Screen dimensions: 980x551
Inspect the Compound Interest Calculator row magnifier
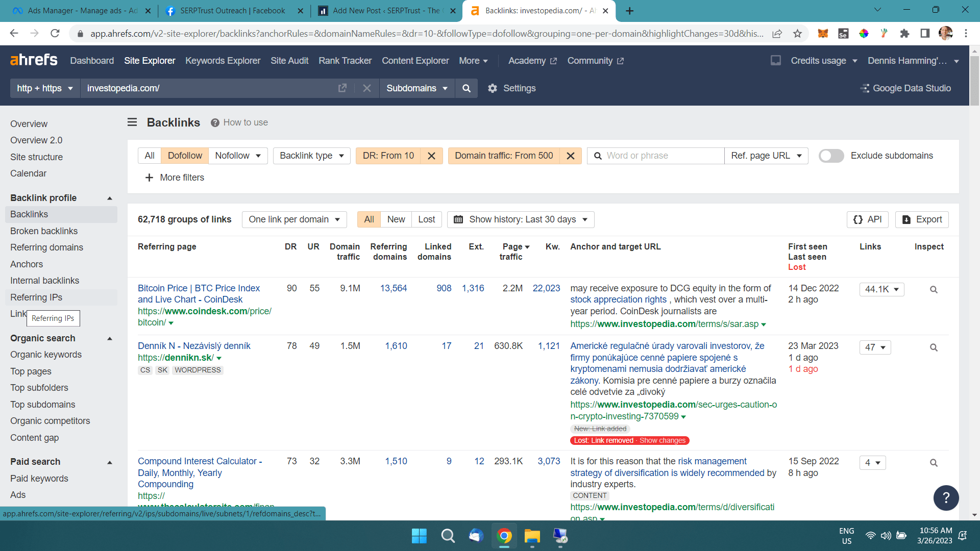click(934, 463)
